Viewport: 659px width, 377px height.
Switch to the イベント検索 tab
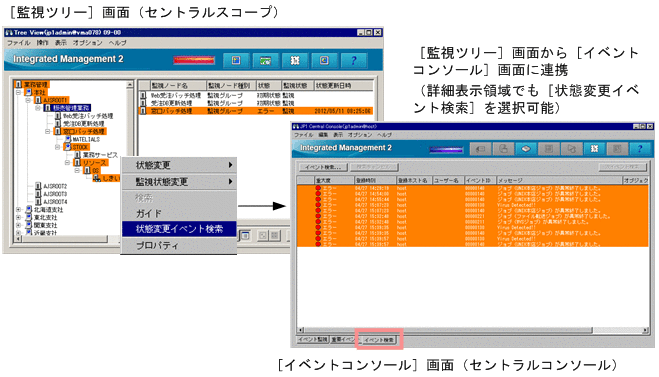tap(379, 340)
